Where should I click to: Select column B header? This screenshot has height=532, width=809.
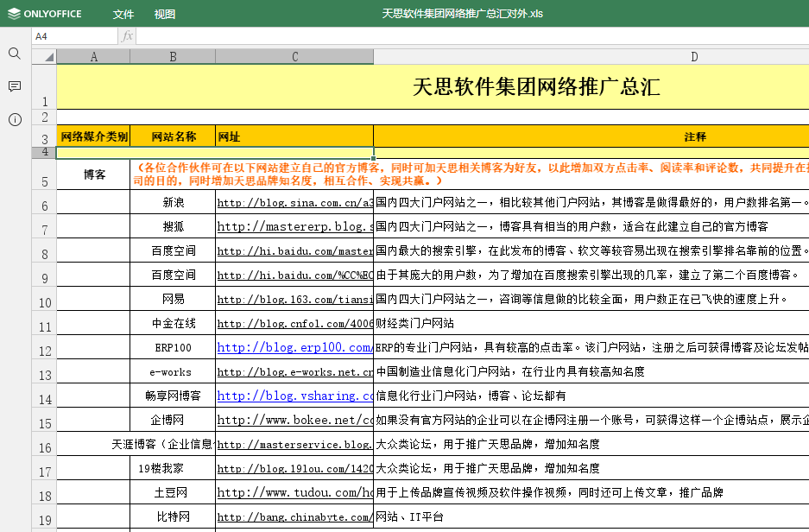click(x=173, y=57)
